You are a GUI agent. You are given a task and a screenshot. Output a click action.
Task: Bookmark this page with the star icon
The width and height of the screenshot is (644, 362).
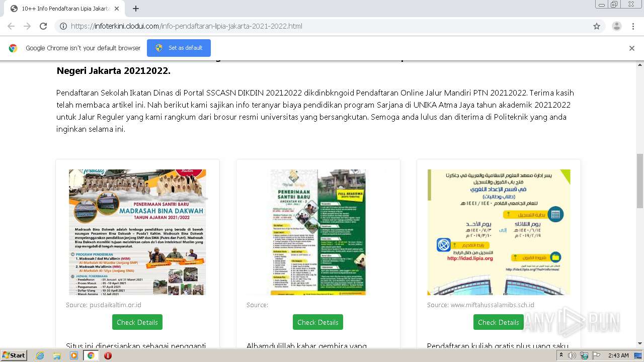[597, 26]
